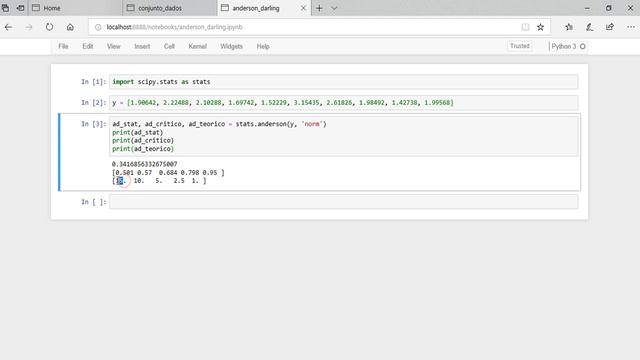This screenshot has height=360, width=640.
Task: Go back using the browser back arrow
Action: (x=9, y=27)
